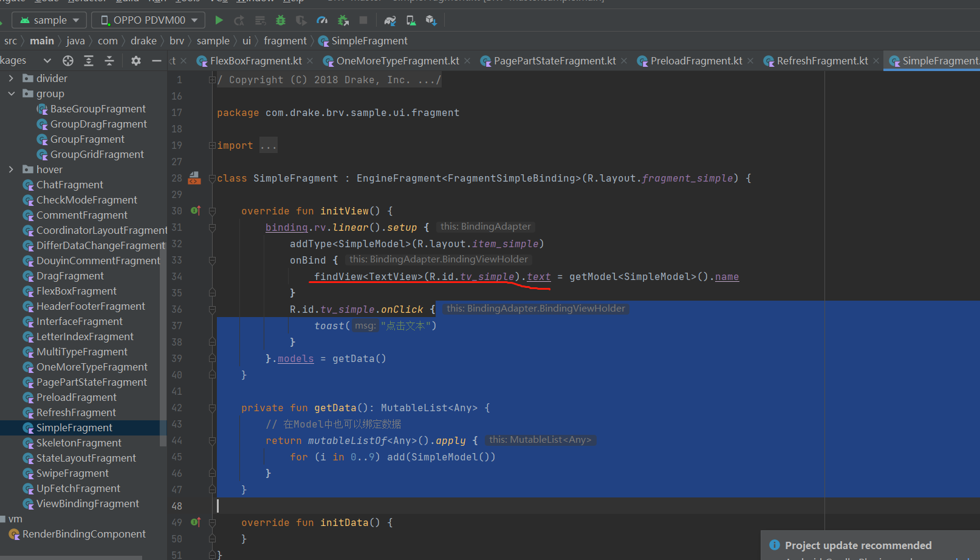Sync project with Gradle files elephant icon
Image resolution: width=980 pixels, height=560 pixels.
tap(390, 20)
